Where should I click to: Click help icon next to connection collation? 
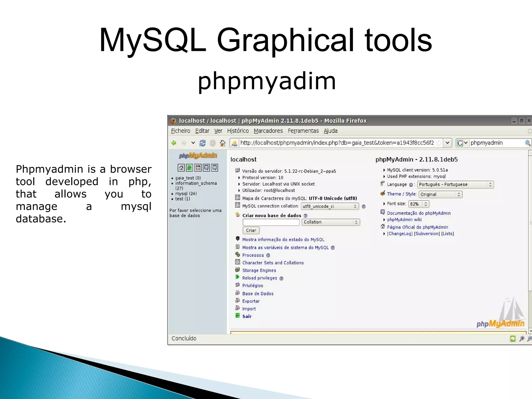[364, 207]
